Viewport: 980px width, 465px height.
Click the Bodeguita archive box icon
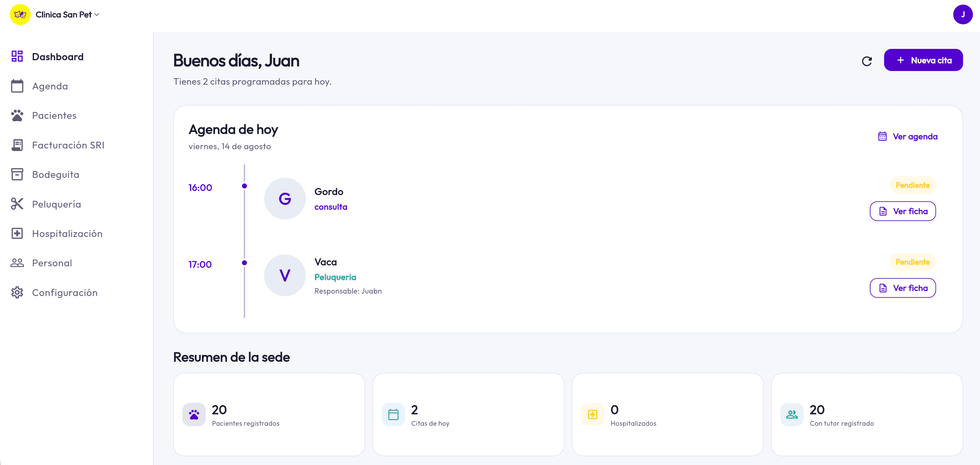tap(17, 174)
